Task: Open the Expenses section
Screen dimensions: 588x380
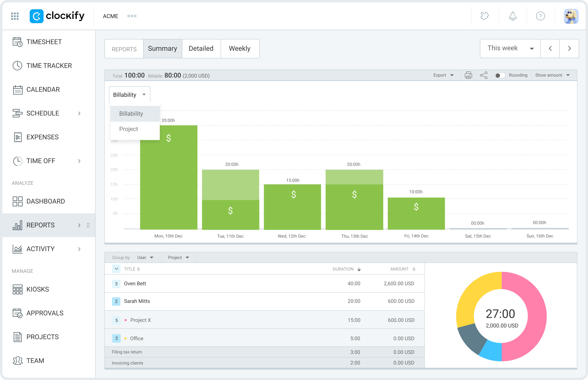Action: click(42, 137)
